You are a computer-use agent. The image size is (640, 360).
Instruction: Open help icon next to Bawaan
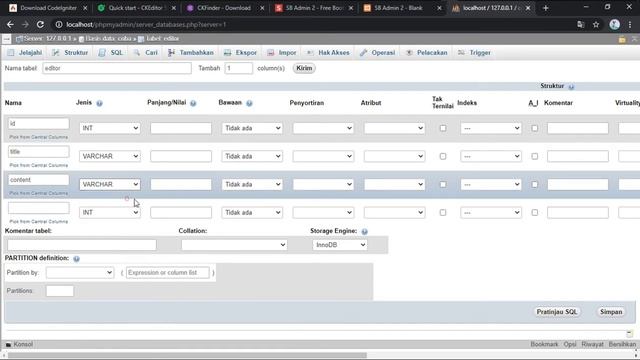pos(249,103)
